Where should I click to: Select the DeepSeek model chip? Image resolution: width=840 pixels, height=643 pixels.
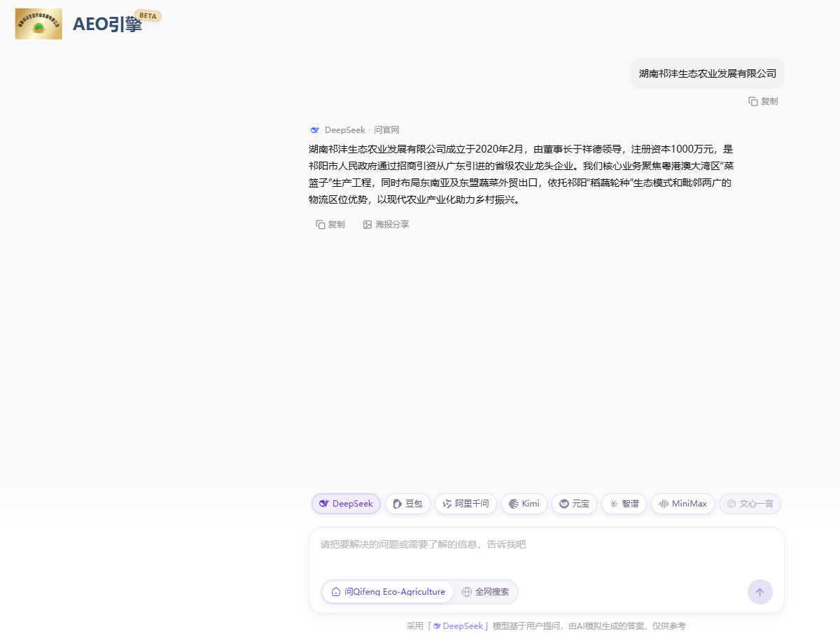click(346, 504)
